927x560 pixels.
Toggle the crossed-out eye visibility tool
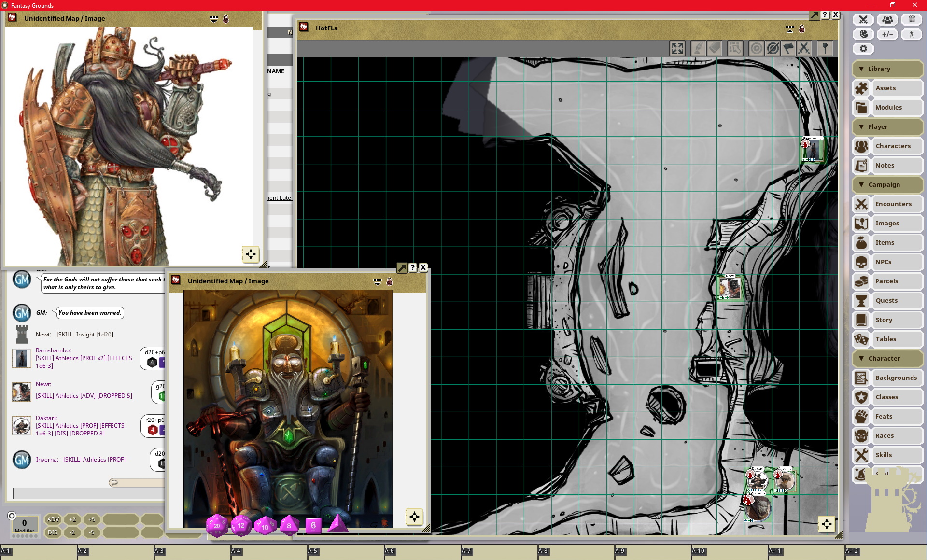coord(772,48)
